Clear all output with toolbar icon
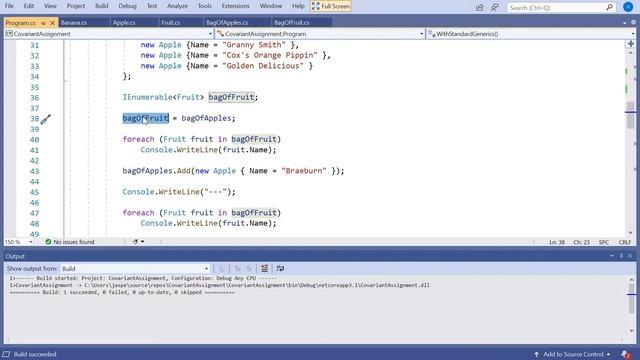The height and width of the screenshot is (360, 640). point(264,269)
